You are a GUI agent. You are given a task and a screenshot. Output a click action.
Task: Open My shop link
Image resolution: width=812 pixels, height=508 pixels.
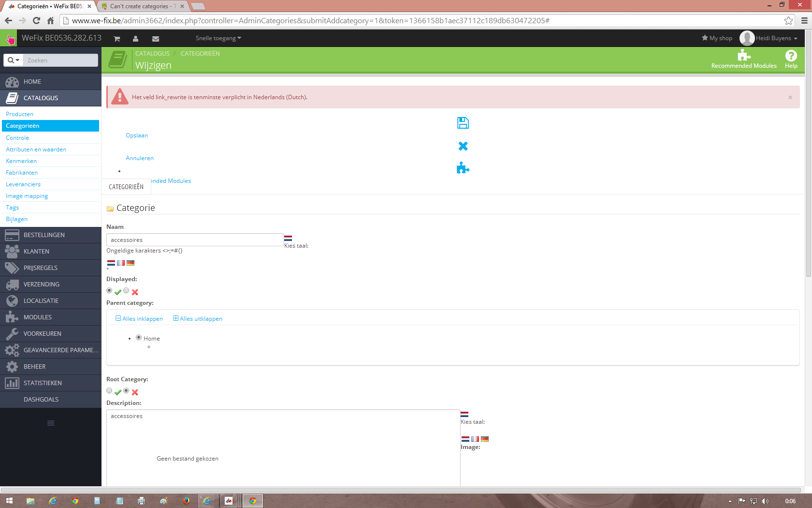(717, 38)
